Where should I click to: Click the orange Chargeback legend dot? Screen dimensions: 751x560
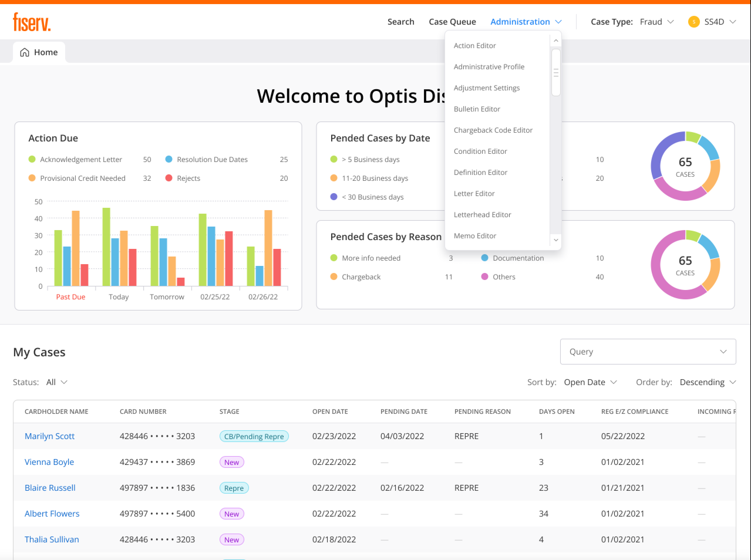[334, 276]
